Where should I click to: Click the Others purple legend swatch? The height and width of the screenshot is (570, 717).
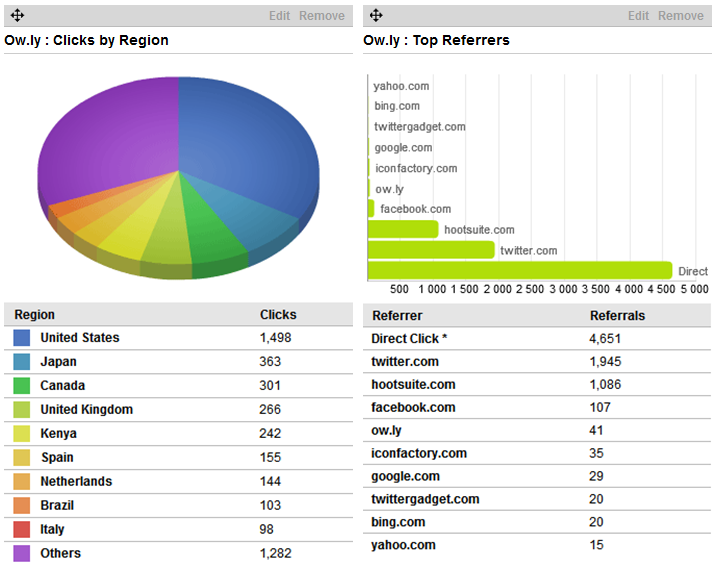coord(21,554)
